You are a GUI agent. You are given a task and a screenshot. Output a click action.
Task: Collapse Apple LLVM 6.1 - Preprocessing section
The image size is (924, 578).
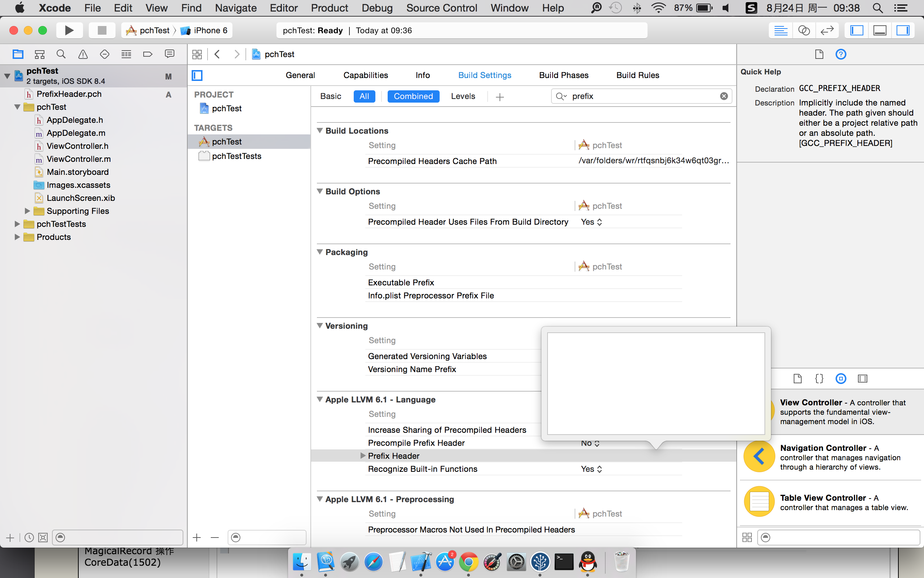320,499
